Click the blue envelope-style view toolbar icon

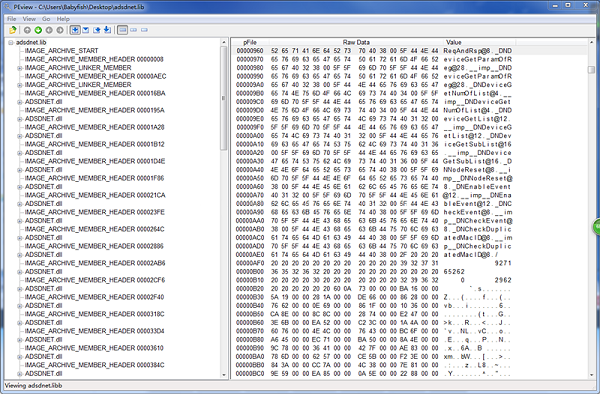point(86,30)
